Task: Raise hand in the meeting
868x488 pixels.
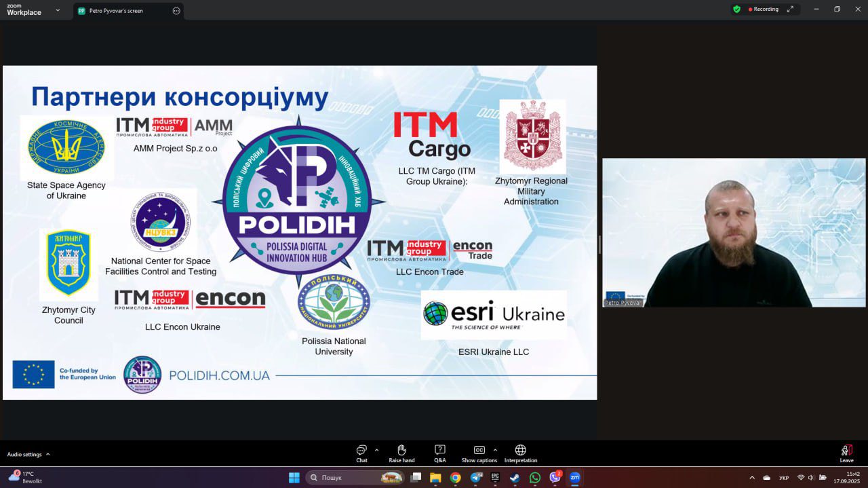Action: pyautogui.click(x=401, y=453)
